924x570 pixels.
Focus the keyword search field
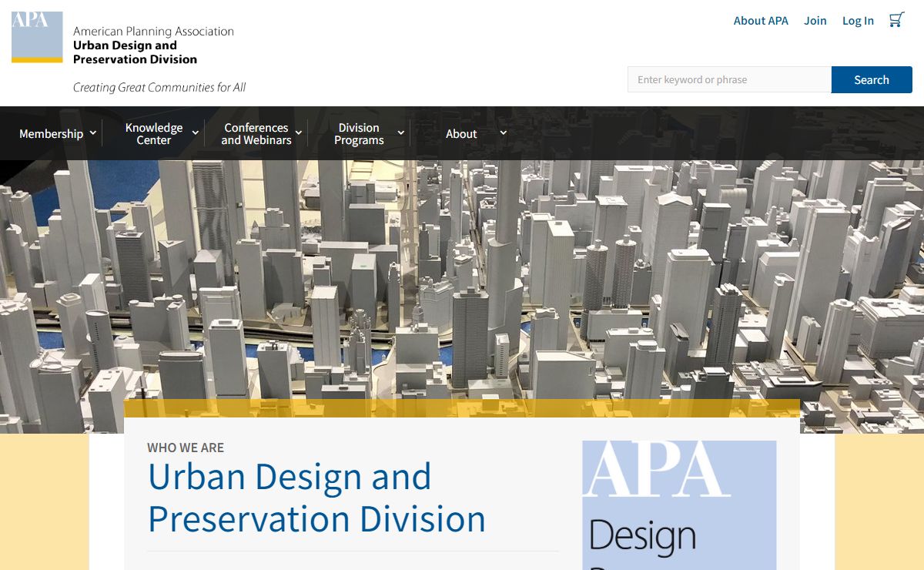coord(728,79)
